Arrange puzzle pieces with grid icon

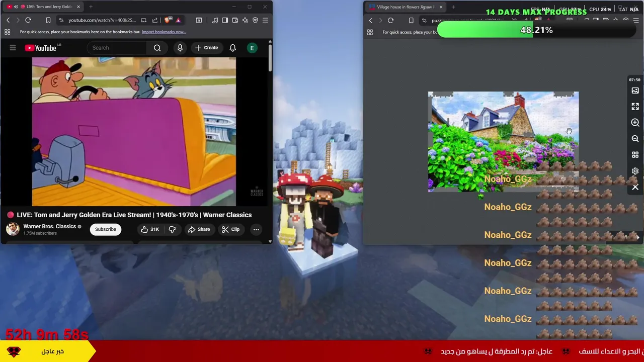coord(635,155)
